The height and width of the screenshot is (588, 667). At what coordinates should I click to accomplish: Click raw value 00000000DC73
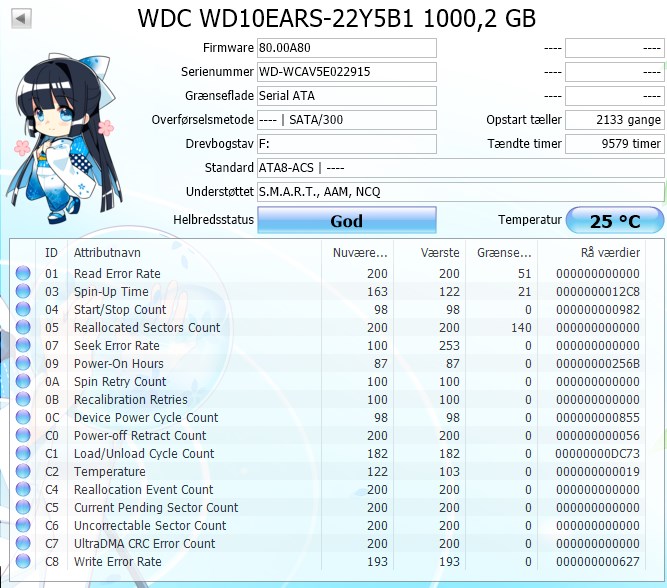pos(598,454)
